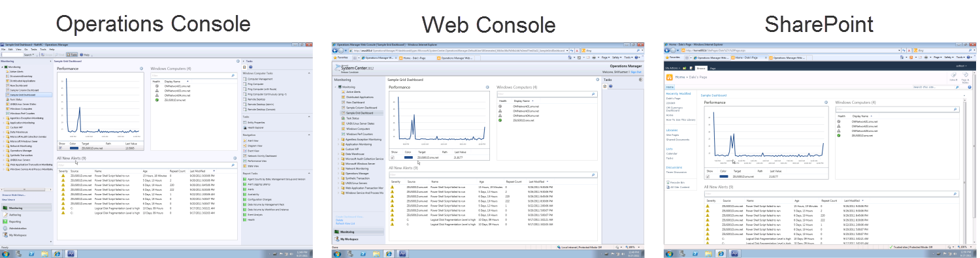Viewport: 980px width, 258px height.
Task: Select healthy ZEUS001D computer row in Operations Console
Action: pyautogui.click(x=173, y=99)
